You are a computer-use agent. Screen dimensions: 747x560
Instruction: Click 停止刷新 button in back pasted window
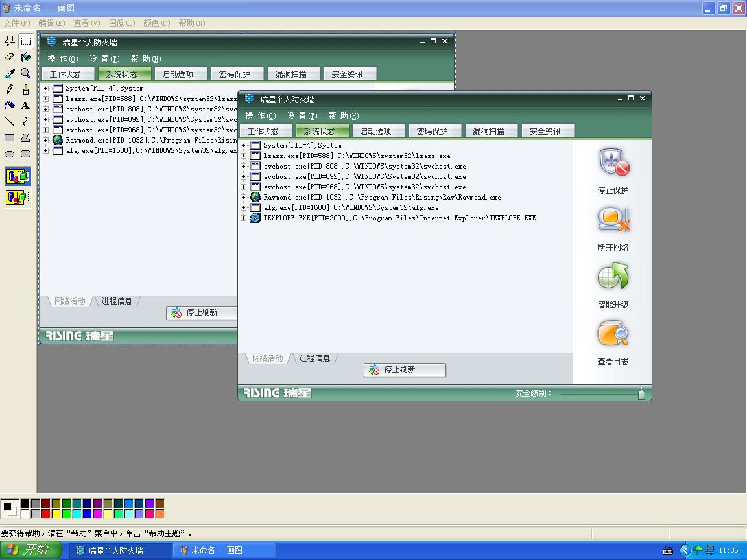coord(202,312)
